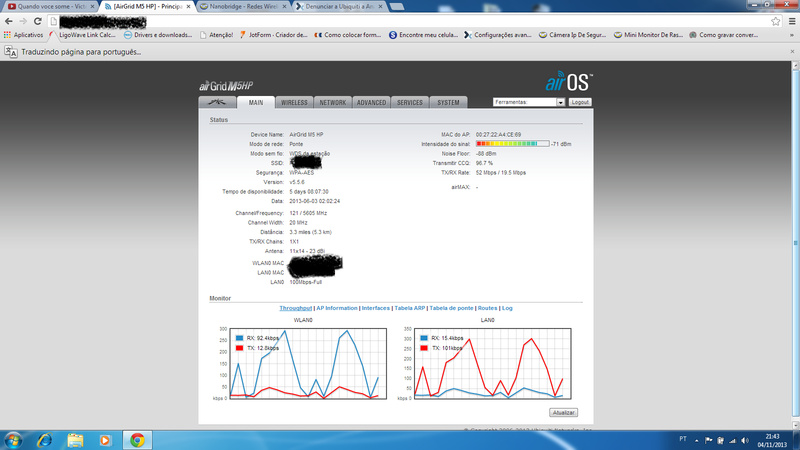
Task: Click the browser forward arrow
Action: (x=23, y=21)
